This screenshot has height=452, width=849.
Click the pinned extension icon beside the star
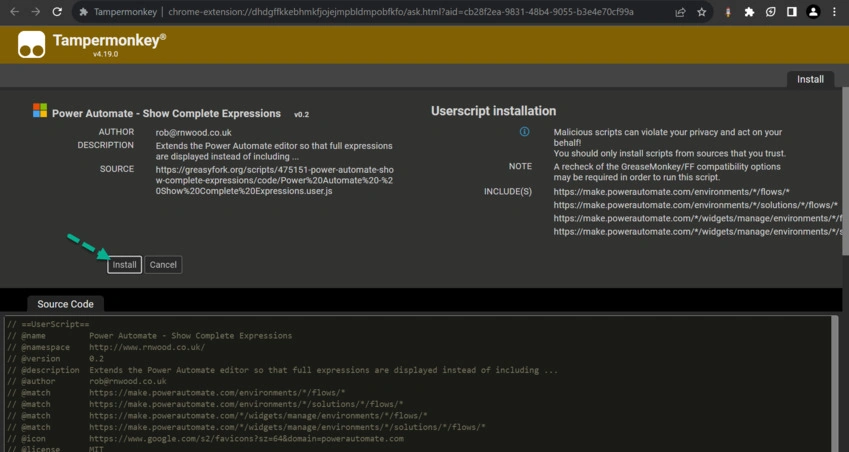(x=728, y=12)
